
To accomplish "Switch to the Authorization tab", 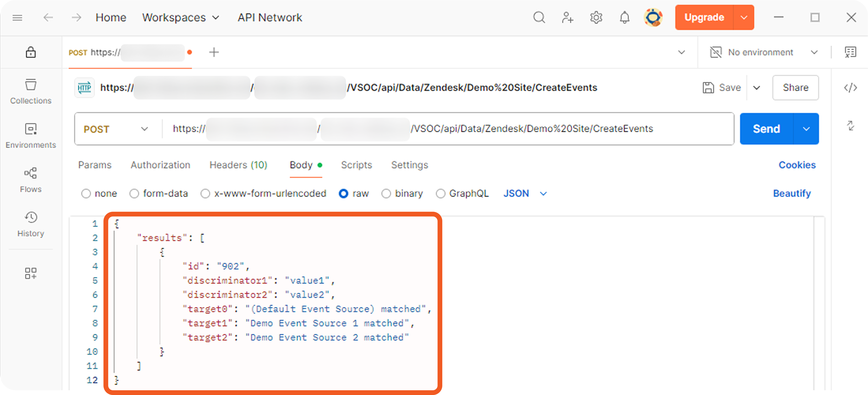I will pos(160,165).
